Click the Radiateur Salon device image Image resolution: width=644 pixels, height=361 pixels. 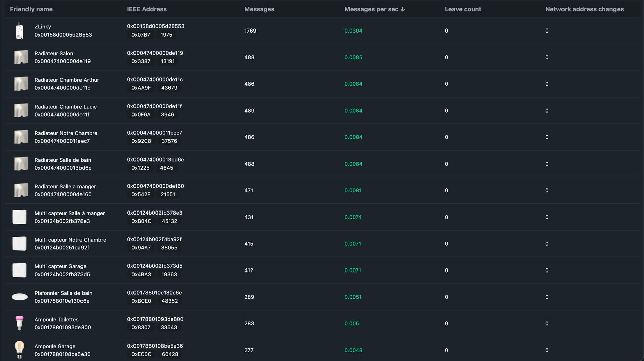[20, 57]
